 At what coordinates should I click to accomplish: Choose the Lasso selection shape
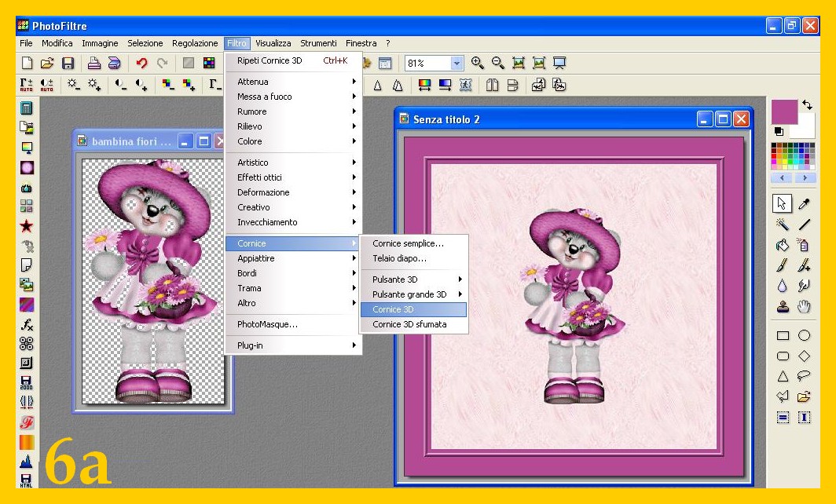[x=804, y=376]
